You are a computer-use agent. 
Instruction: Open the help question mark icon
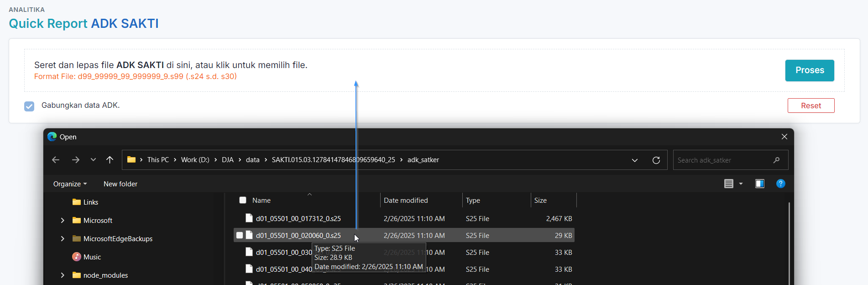pyautogui.click(x=780, y=184)
